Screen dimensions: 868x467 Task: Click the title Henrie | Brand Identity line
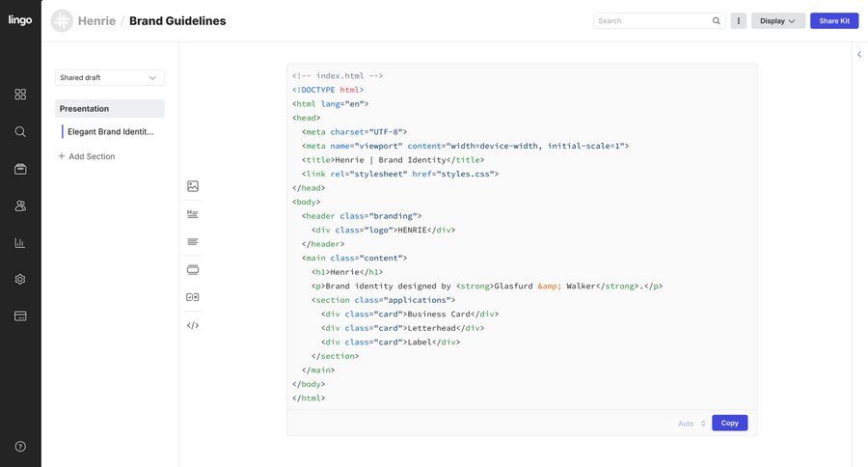[x=393, y=160]
